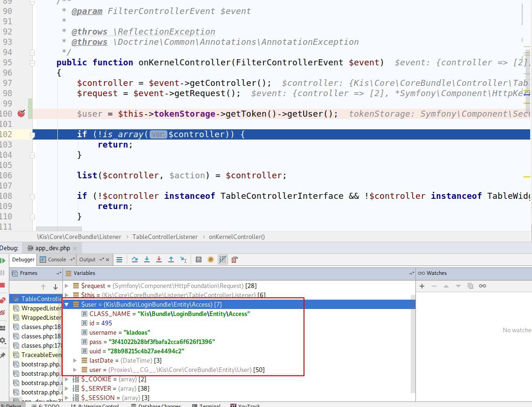
Task: Select the TableController frame in Frames
Action: (x=36, y=299)
